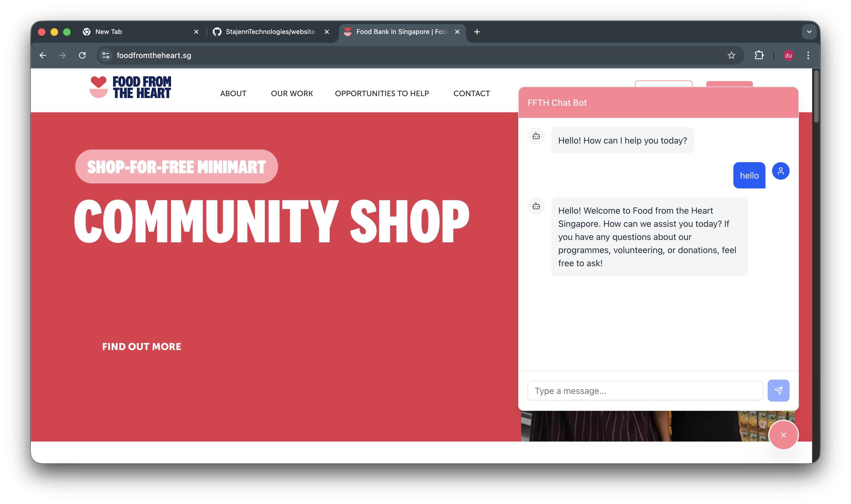Open the 'du' profile avatar
The width and height of the screenshot is (851, 504).
(788, 55)
